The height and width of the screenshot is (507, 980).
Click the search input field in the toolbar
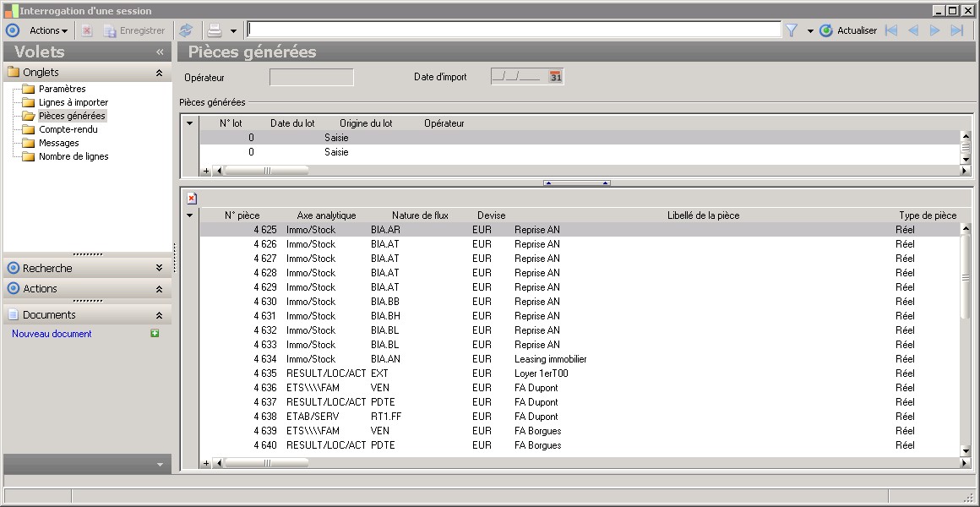coord(513,30)
